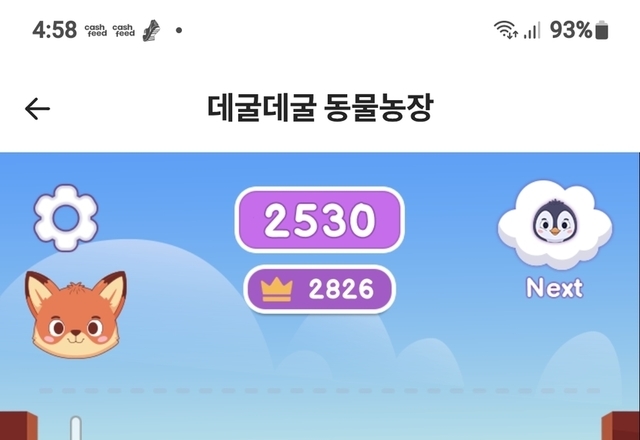The width and height of the screenshot is (640, 440).
Task: Open the game settings gear
Action: pos(66,218)
